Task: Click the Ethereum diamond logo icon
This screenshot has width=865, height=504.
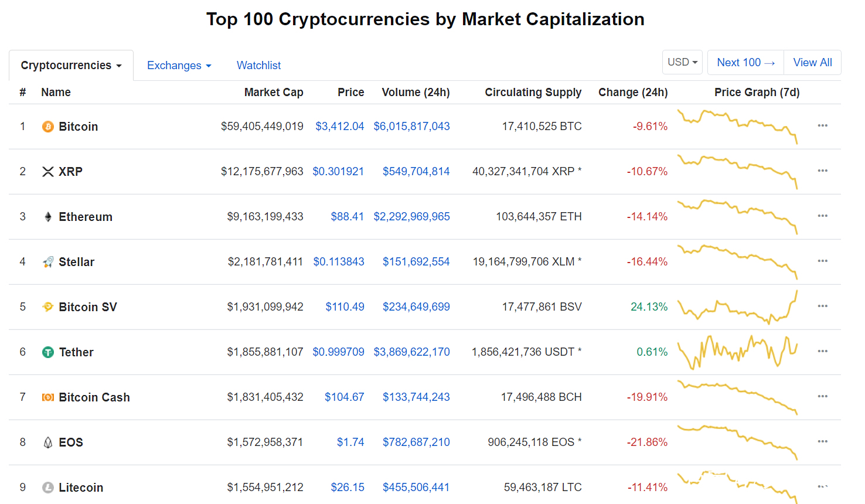Action: click(48, 217)
